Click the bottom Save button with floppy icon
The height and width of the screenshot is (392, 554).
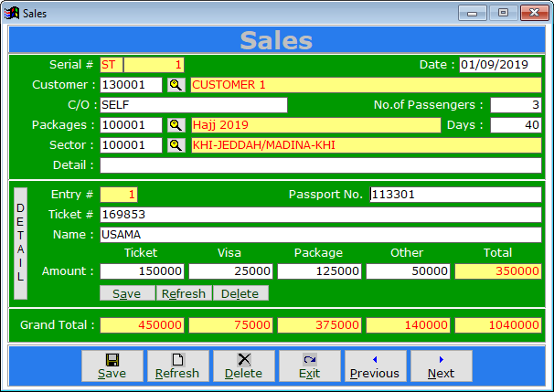112,366
